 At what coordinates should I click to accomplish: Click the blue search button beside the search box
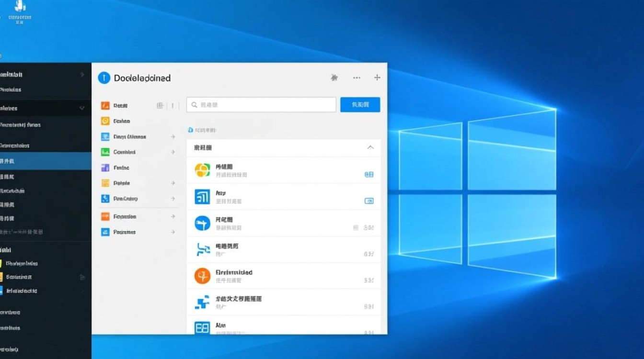(x=360, y=104)
